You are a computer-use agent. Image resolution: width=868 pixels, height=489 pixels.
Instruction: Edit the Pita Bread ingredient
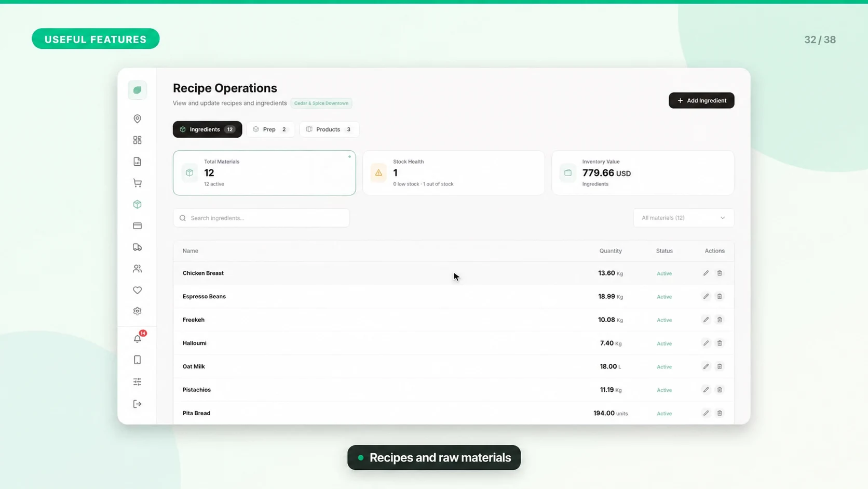[706, 413]
